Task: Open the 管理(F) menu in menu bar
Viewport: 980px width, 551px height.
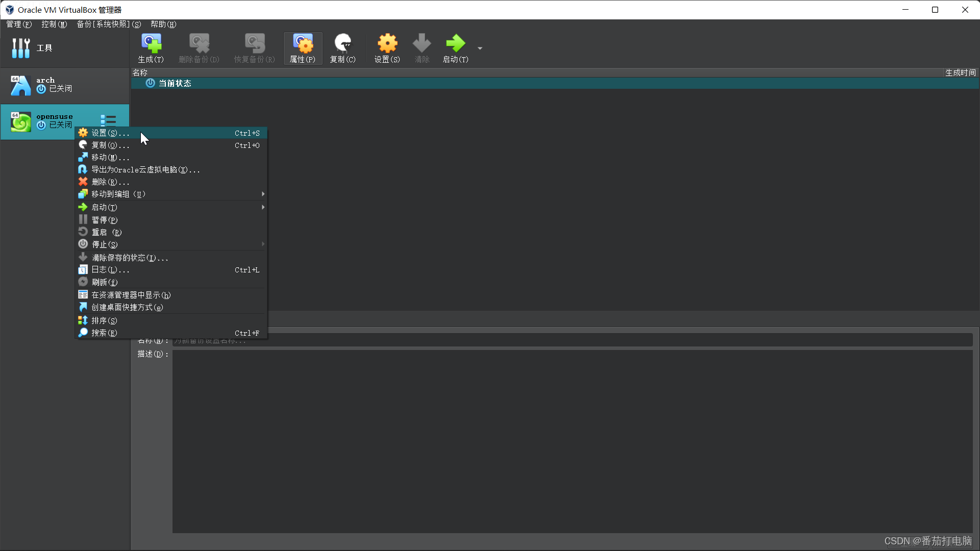Action: [x=19, y=24]
